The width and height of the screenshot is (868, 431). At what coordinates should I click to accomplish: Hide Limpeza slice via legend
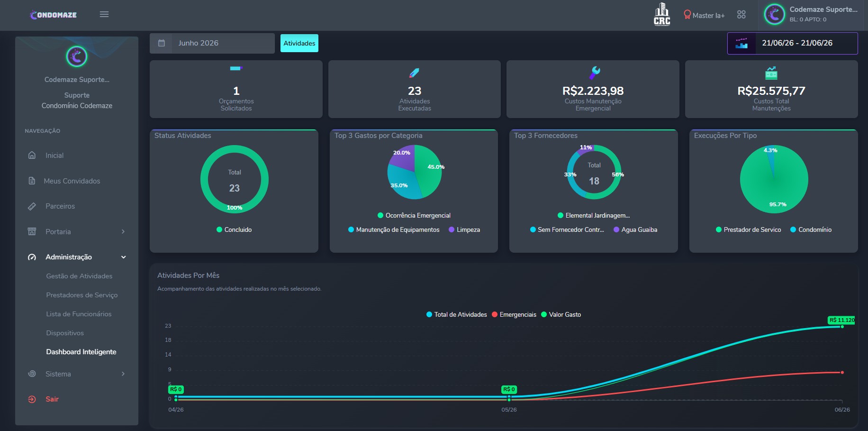pyautogui.click(x=464, y=229)
